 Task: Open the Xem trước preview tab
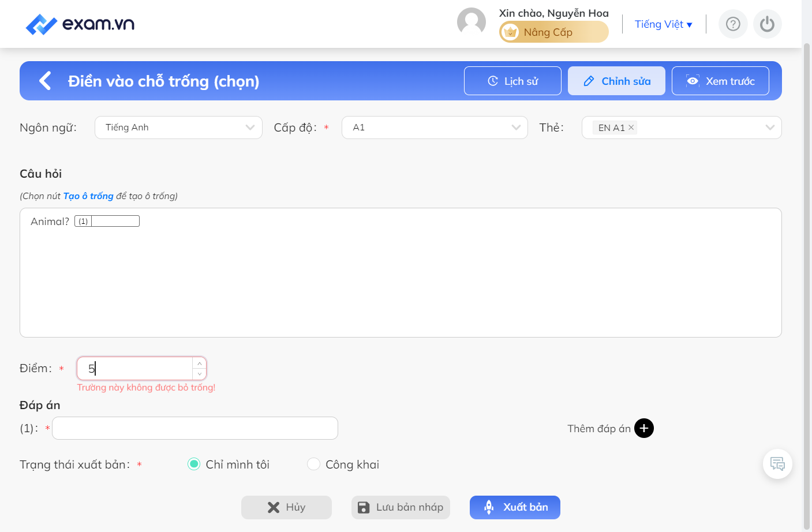pos(720,81)
